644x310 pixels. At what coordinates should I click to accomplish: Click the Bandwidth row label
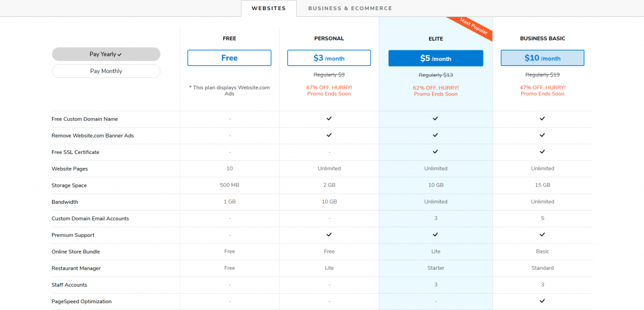point(65,202)
